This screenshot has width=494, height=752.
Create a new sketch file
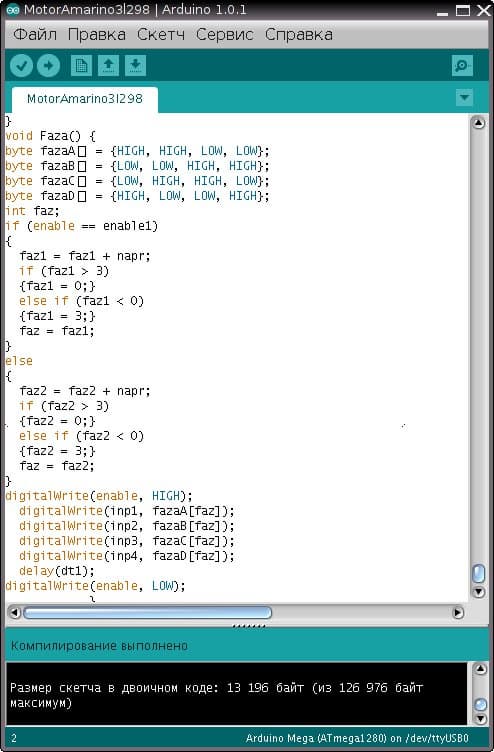[82, 66]
